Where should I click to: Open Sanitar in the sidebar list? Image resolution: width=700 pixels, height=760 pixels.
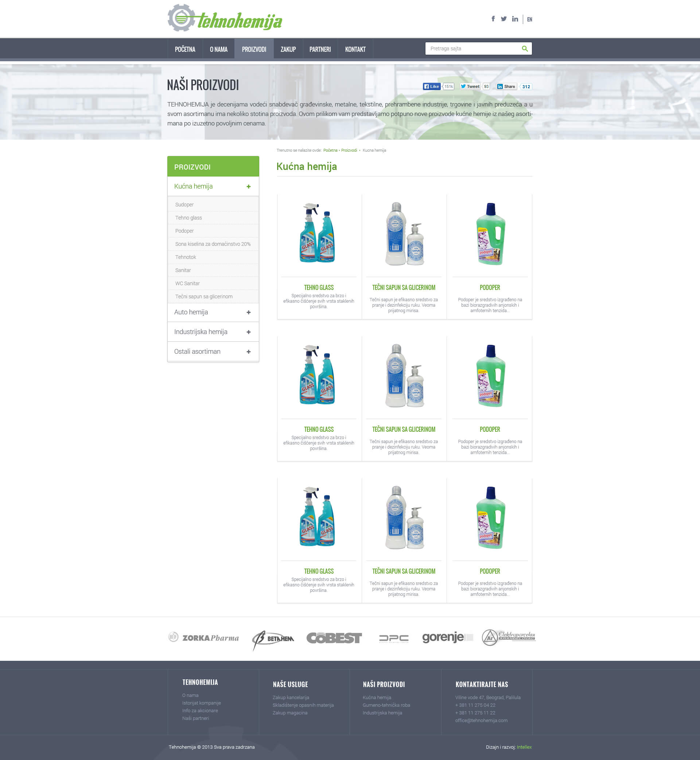click(183, 270)
